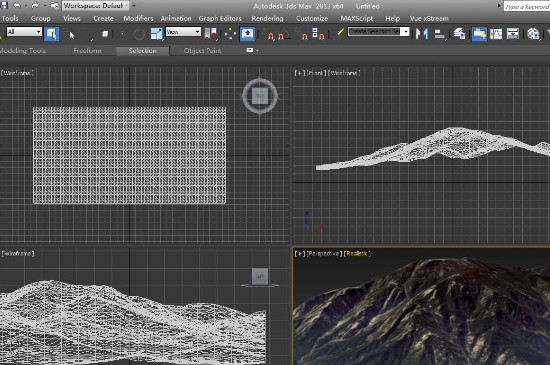550x365 pixels.
Task: Open the Material Editor
Action: coord(533,34)
